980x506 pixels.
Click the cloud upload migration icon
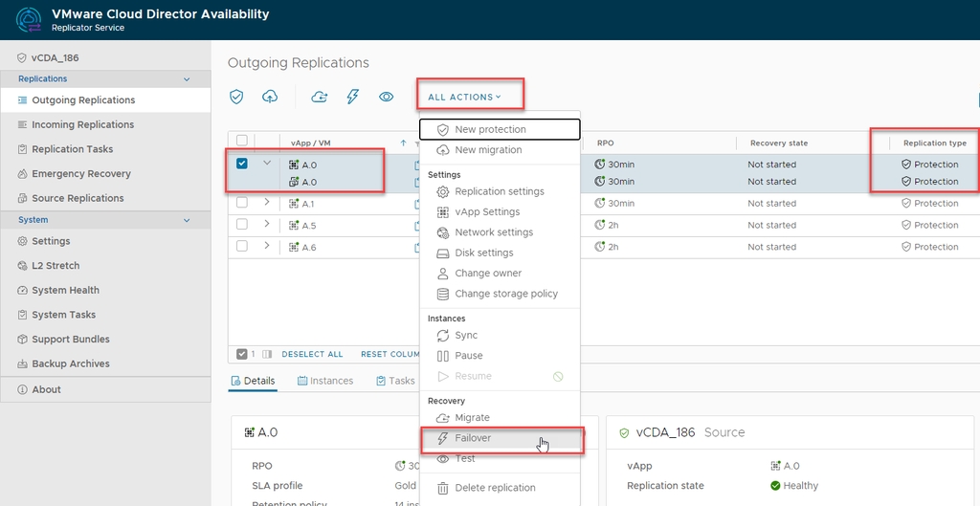point(270,97)
